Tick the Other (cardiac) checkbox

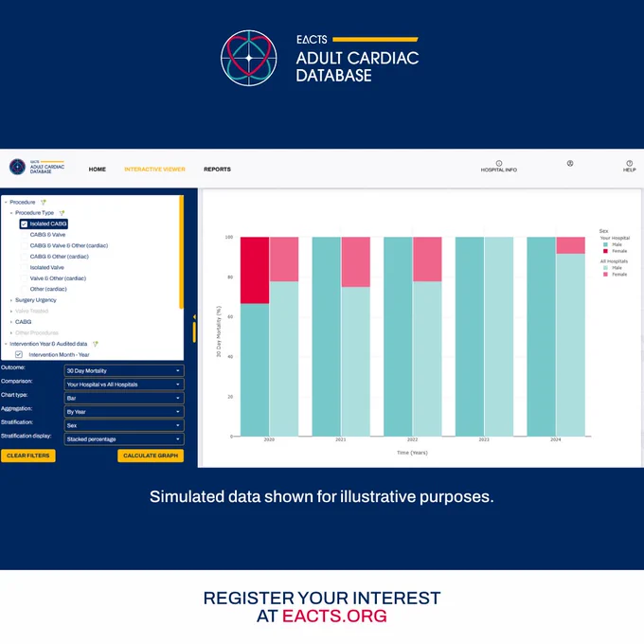25,289
